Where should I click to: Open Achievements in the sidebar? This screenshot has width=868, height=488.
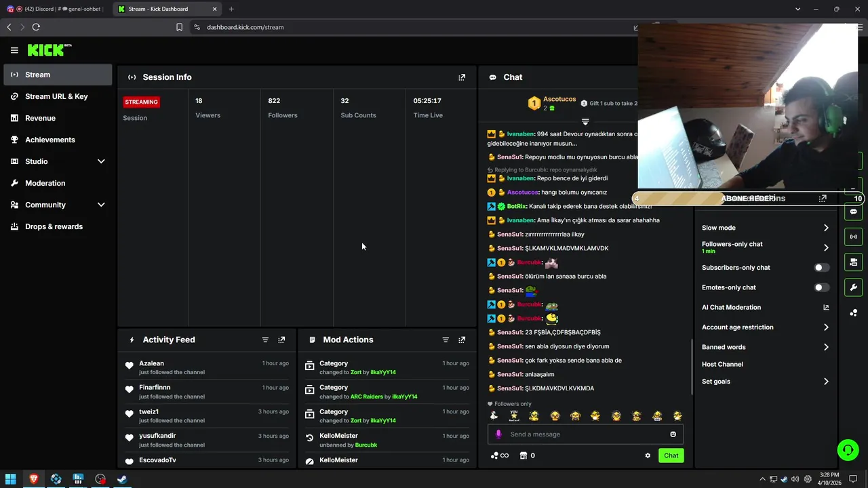tap(58, 140)
